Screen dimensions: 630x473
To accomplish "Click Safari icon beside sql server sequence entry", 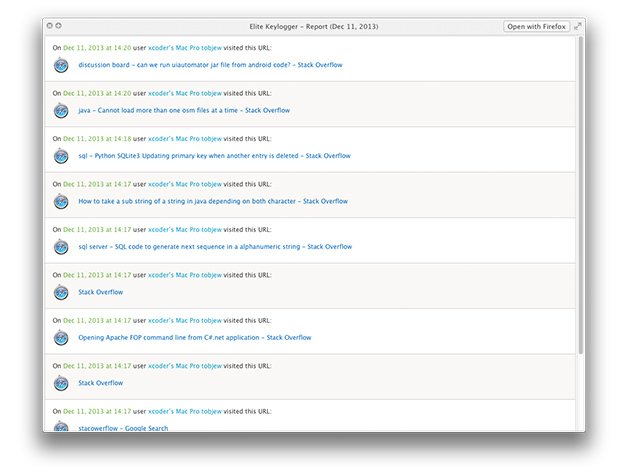I will (61, 246).
